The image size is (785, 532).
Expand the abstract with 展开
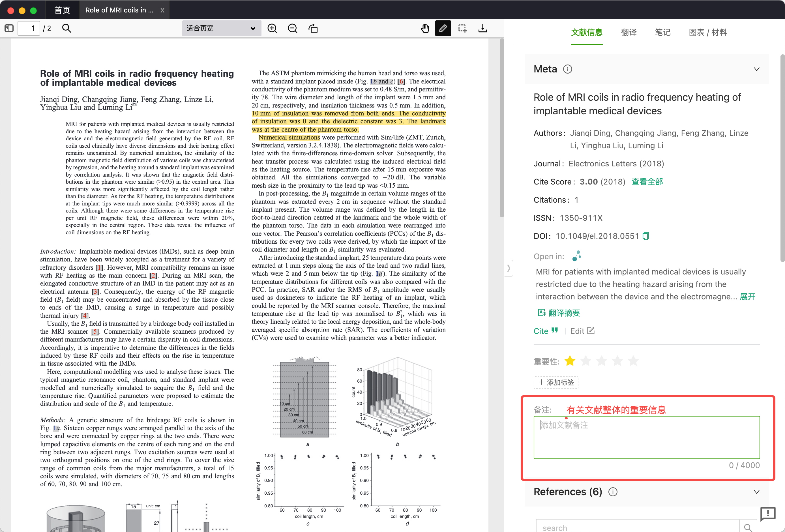coord(747,297)
